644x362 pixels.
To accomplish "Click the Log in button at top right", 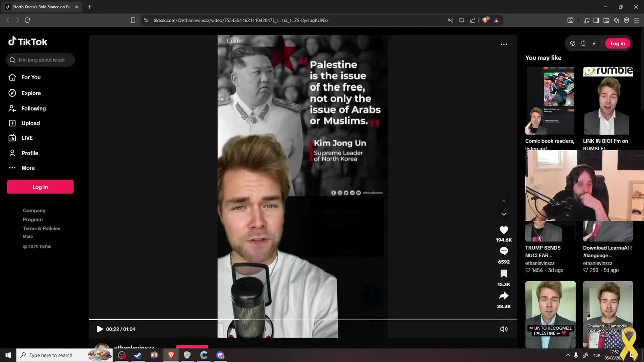I will 617,44.
